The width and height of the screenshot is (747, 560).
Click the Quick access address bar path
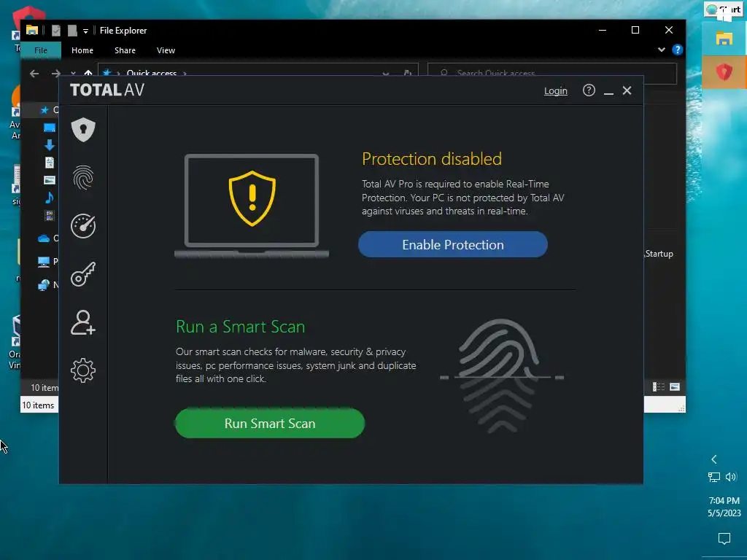pos(152,73)
